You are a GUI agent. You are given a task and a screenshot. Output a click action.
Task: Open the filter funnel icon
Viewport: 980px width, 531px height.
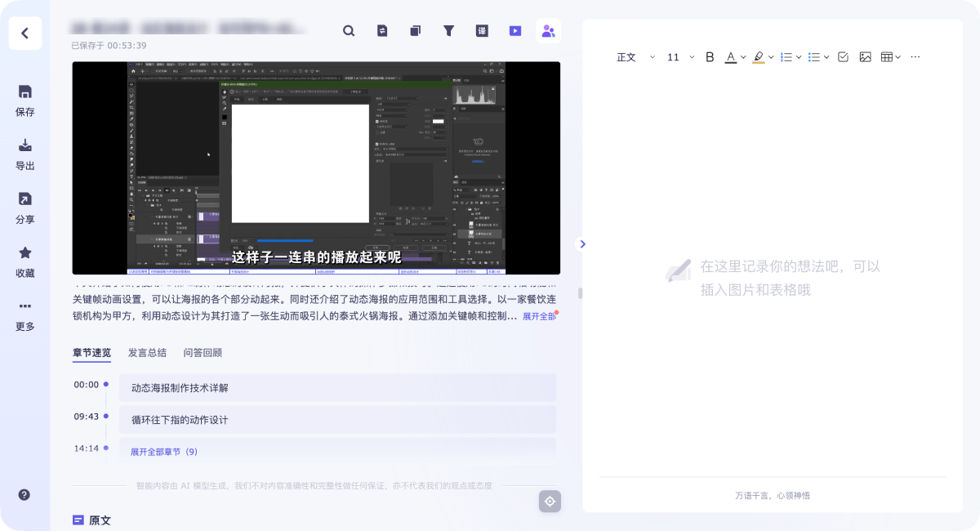pyautogui.click(x=448, y=31)
